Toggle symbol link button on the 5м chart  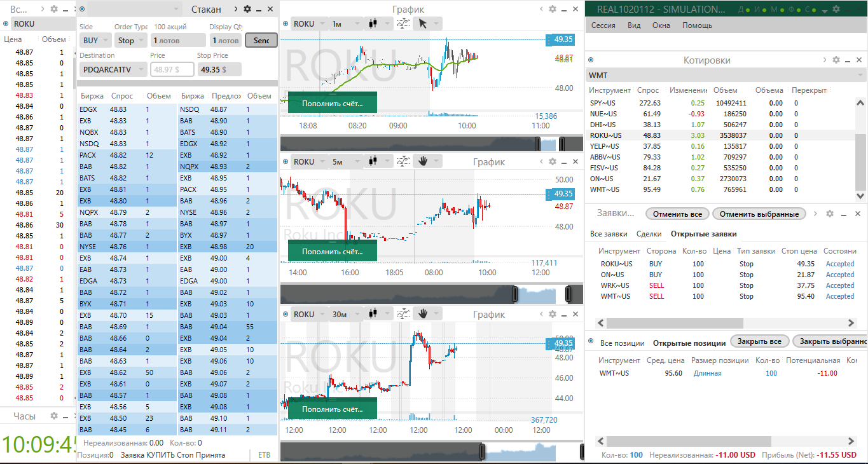(x=285, y=161)
